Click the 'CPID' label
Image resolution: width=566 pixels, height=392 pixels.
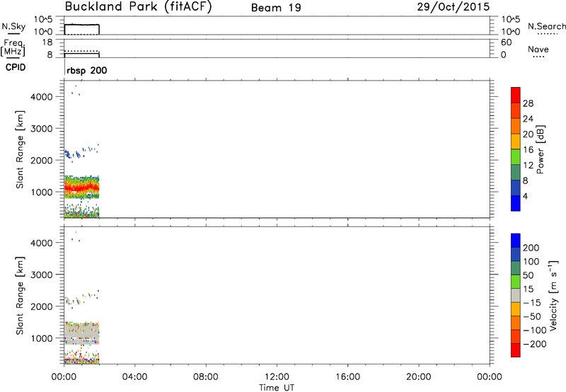pyautogui.click(x=16, y=67)
